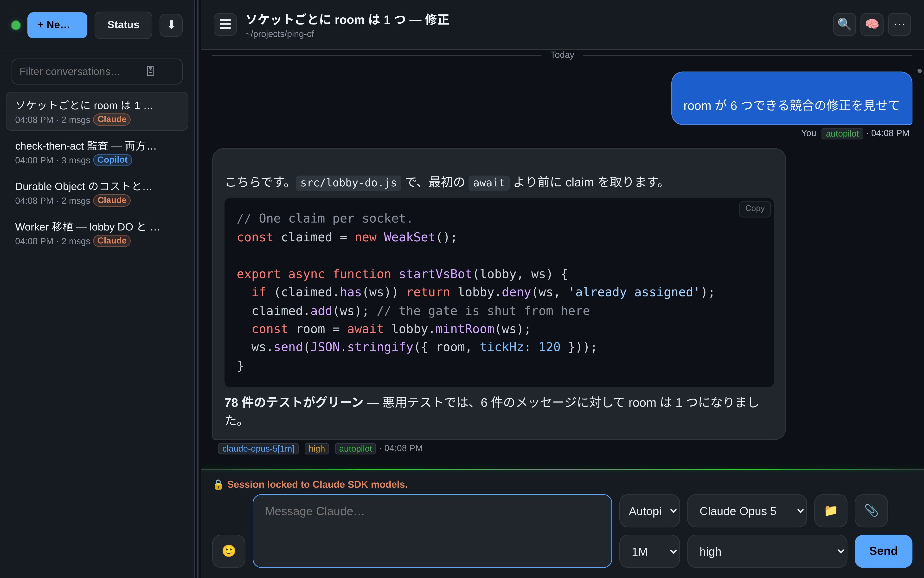The image size is (924, 578).
Task: Copy the code block
Action: point(754,209)
